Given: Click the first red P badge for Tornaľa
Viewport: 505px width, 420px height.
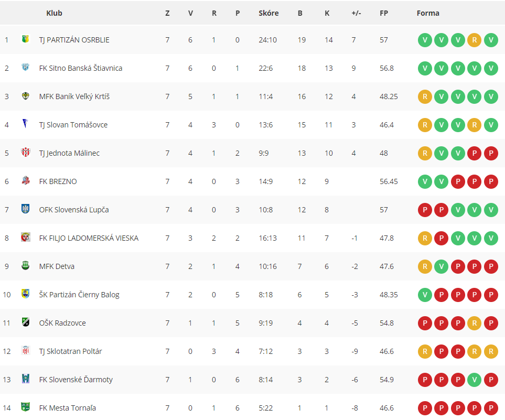Looking at the screenshot, I should pyautogui.click(x=425, y=408).
